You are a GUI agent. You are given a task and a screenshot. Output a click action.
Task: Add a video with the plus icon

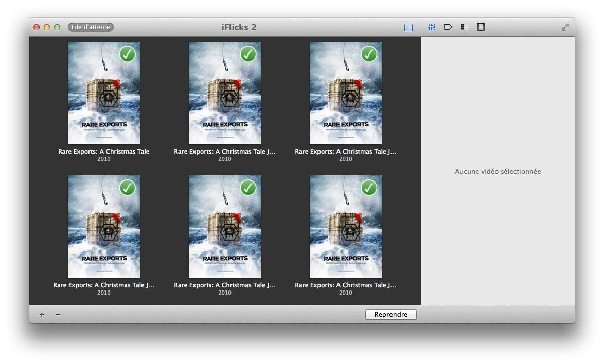point(42,315)
